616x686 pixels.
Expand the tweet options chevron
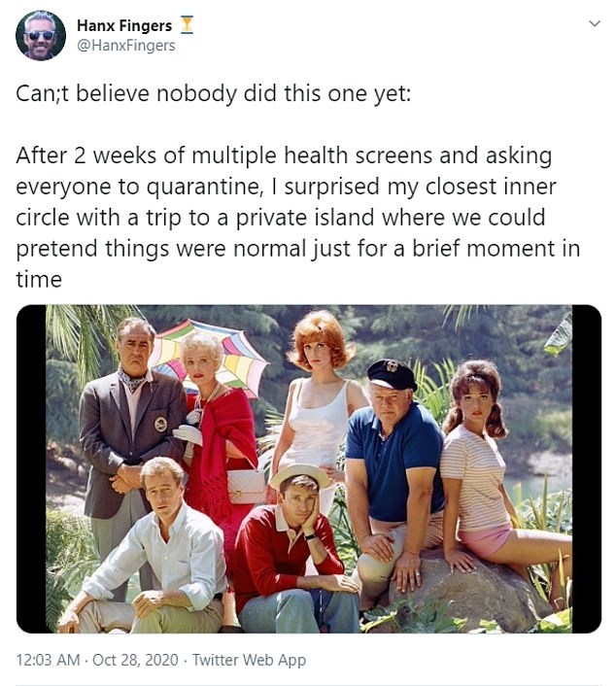[x=594, y=23]
